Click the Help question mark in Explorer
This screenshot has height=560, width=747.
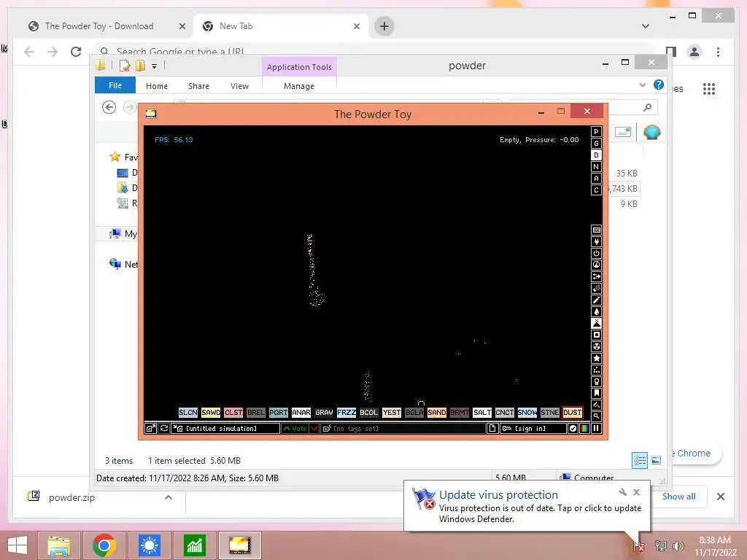(659, 85)
